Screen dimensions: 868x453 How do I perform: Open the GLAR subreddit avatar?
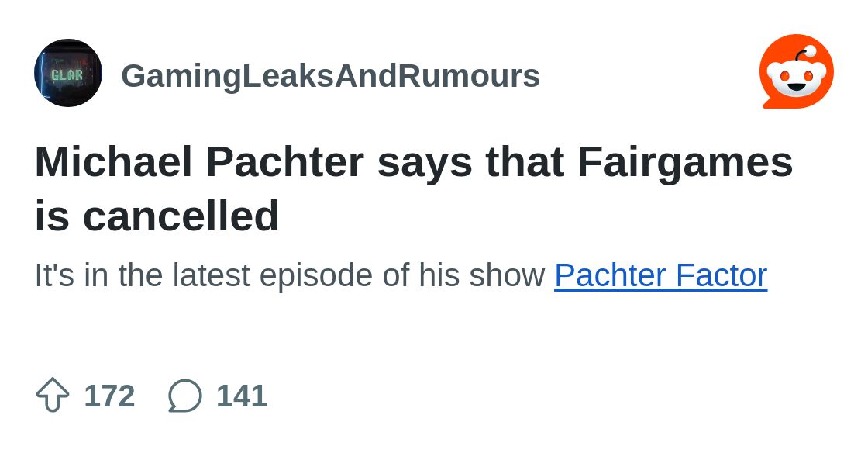click(x=68, y=73)
